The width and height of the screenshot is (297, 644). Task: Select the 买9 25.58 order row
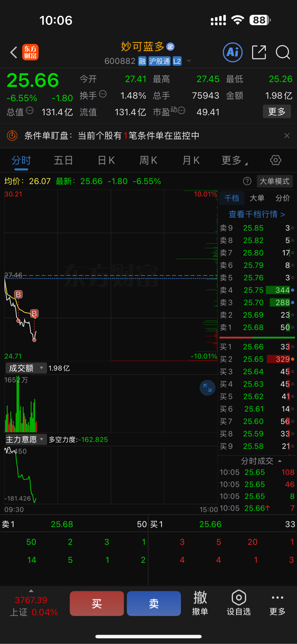point(257,446)
